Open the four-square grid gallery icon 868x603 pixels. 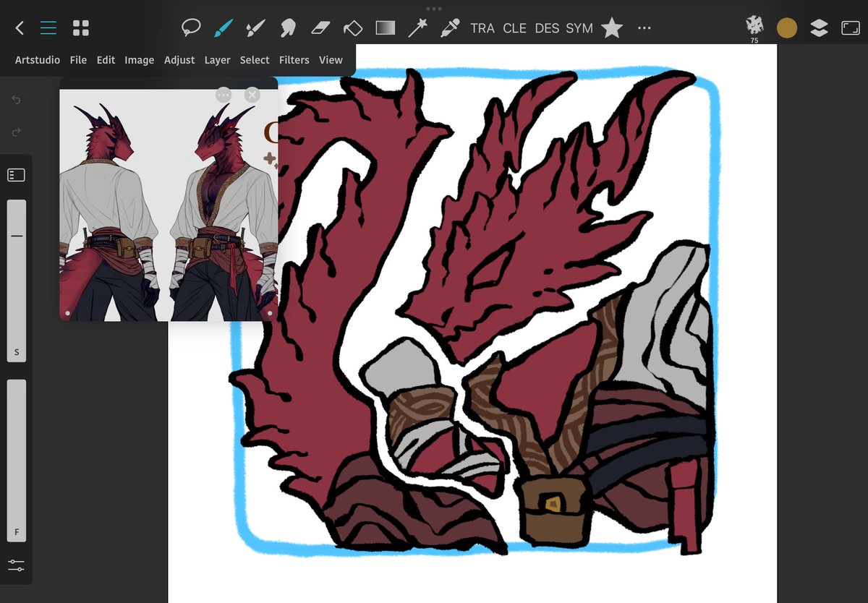pos(81,28)
